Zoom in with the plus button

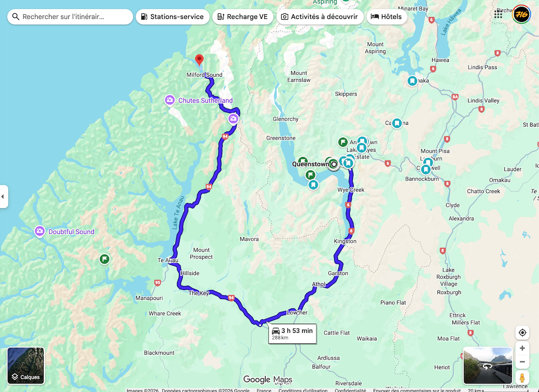pyautogui.click(x=522, y=348)
